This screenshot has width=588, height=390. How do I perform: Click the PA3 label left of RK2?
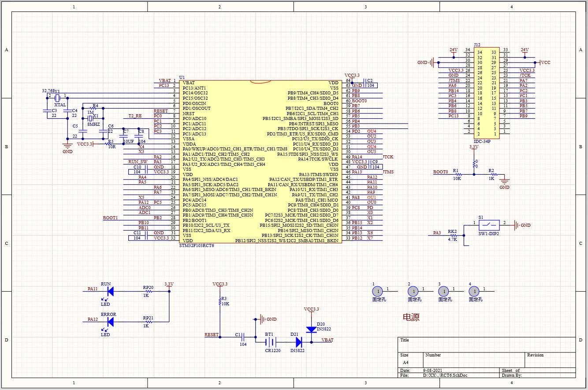tap(437, 232)
